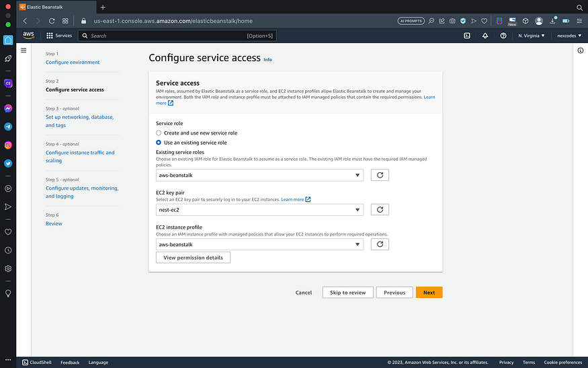This screenshot has width=588, height=368.
Task: Refresh the EC2 key pair list
Action: (x=380, y=209)
